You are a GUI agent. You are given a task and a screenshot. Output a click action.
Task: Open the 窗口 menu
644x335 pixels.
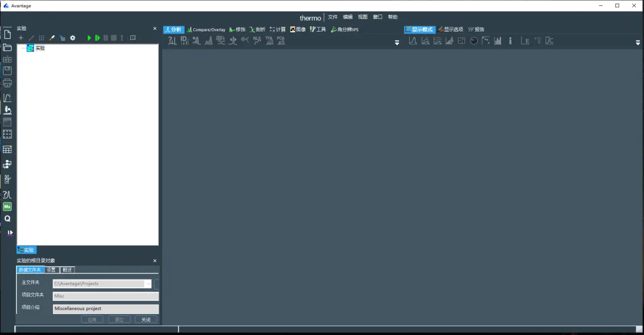[x=377, y=17]
